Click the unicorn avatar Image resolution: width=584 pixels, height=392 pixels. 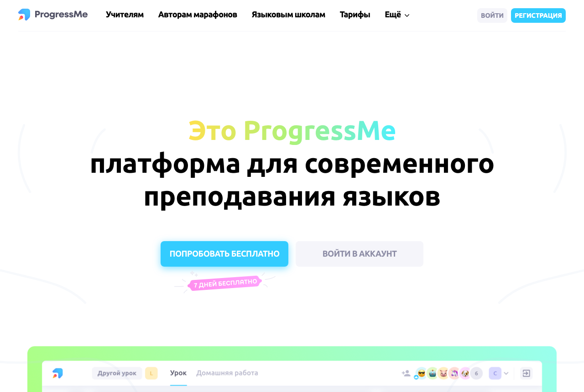(x=454, y=373)
